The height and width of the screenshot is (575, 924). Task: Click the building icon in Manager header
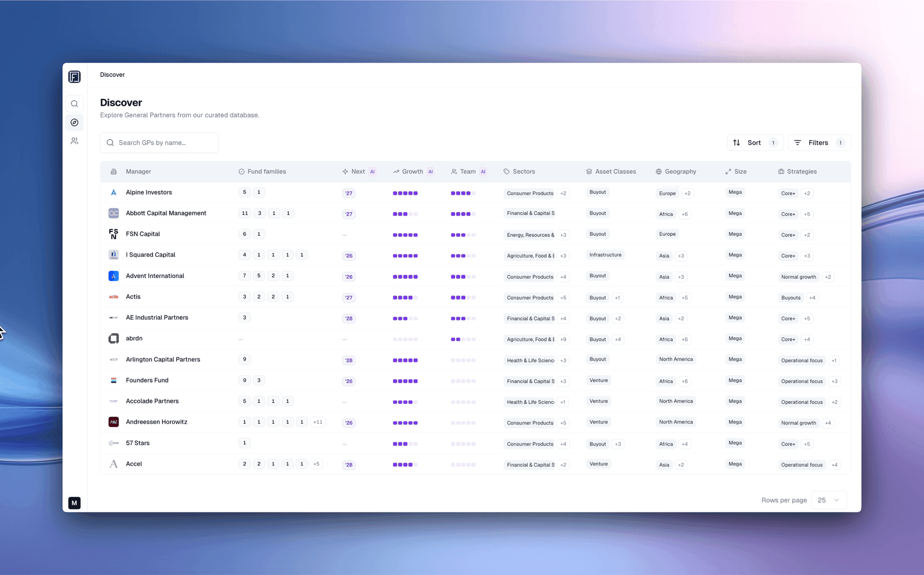114,172
